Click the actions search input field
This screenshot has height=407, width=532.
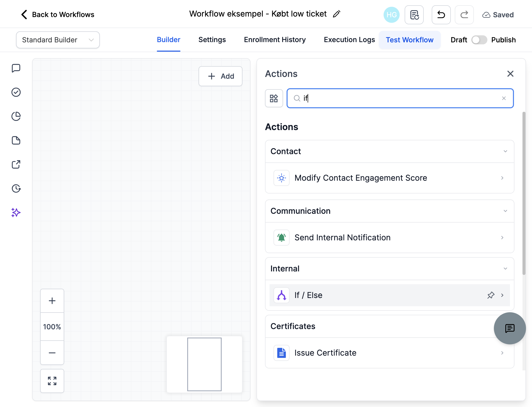400,98
